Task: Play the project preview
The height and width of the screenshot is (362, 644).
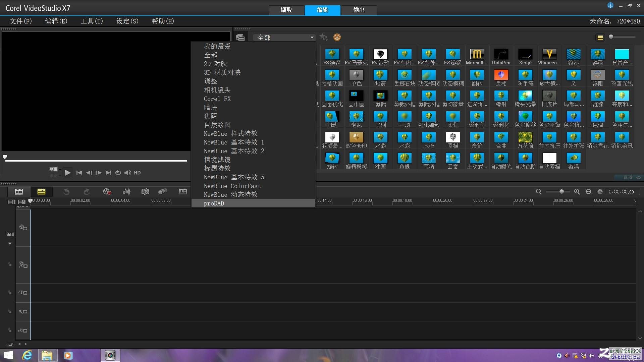Action: click(68, 173)
